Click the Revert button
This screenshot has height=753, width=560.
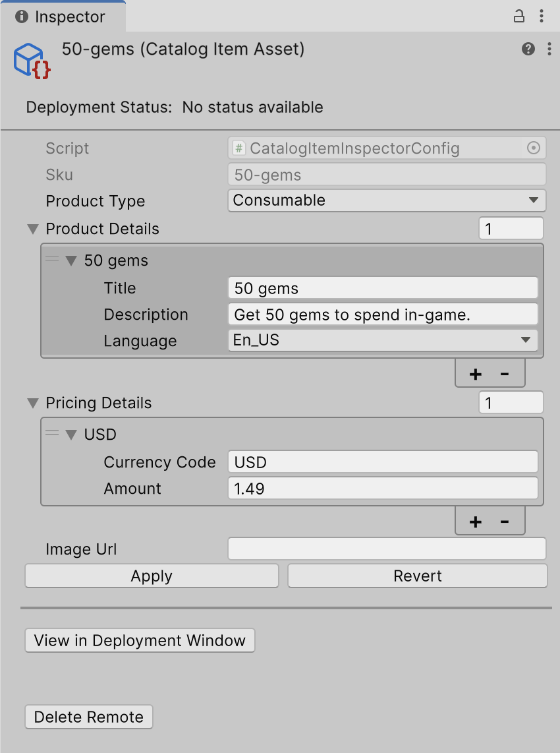pos(418,576)
